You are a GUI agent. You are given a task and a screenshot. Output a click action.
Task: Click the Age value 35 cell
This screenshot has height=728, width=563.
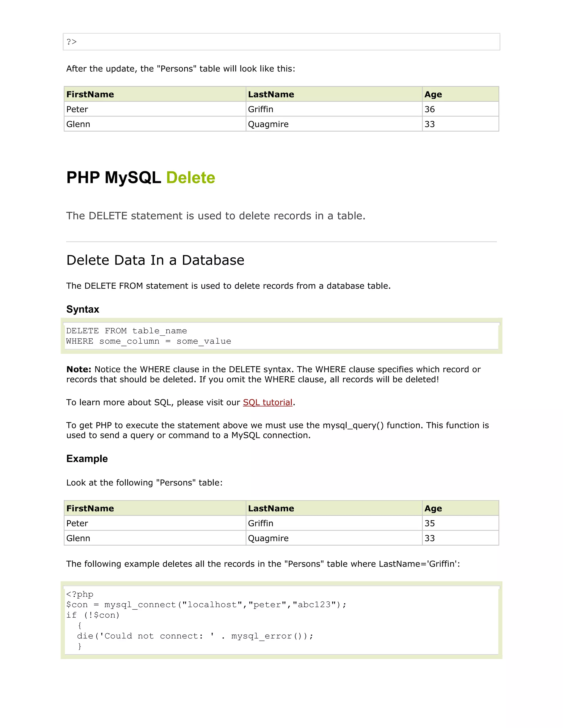[x=460, y=523]
